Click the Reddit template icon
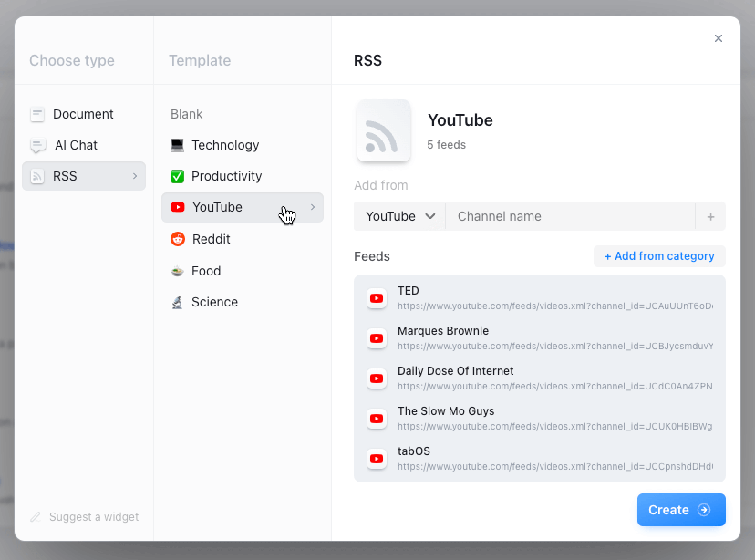The width and height of the screenshot is (755, 560). (x=178, y=239)
